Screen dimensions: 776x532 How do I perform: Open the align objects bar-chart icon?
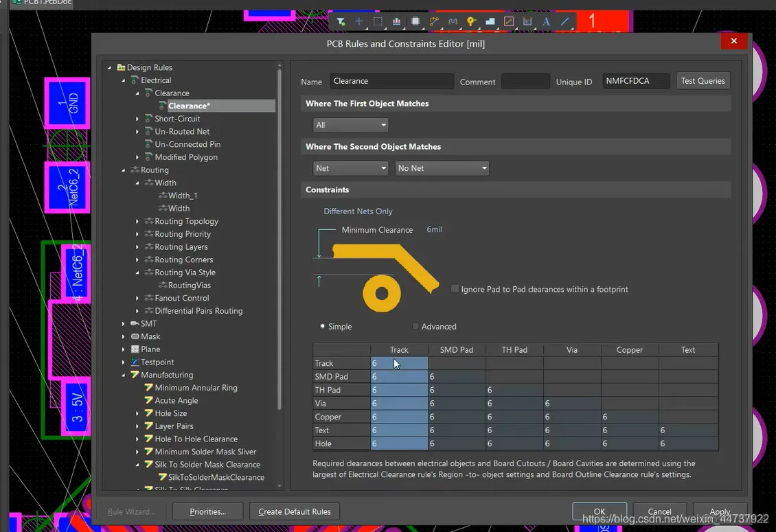(x=396, y=21)
